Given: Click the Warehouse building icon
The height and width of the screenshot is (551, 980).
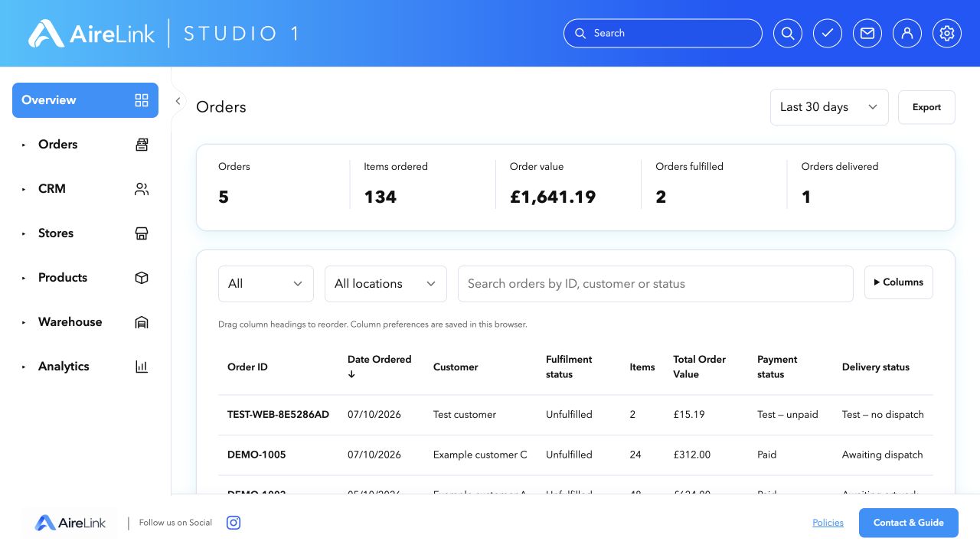Looking at the screenshot, I should coord(142,322).
